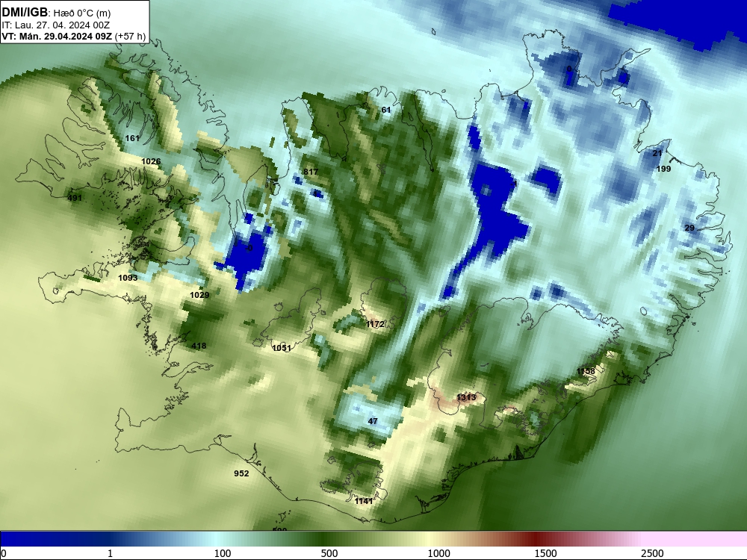Image resolution: width=747 pixels, height=560 pixels.
Task: Click the 1093 height value on map
Action: [x=128, y=278]
